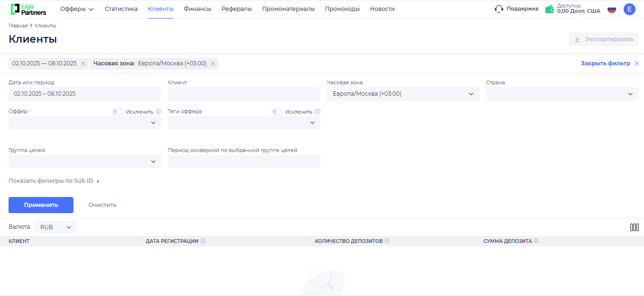This screenshot has width=644, height=296.
Task: Click the Russian flag language icon
Action: point(612,9)
